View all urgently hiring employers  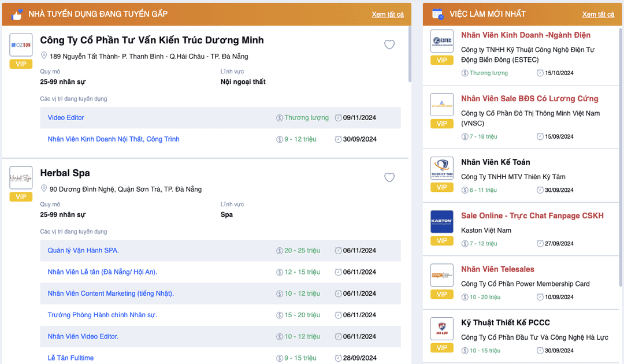[x=388, y=14]
